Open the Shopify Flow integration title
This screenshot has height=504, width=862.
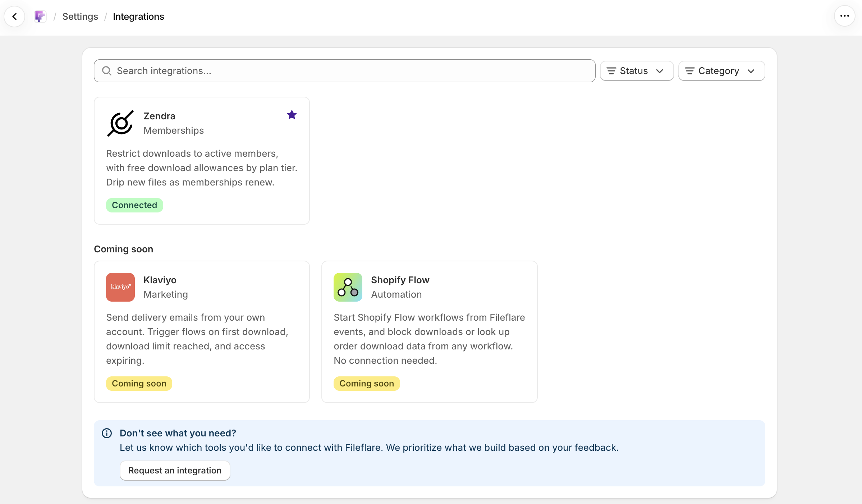click(x=400, y=280)
